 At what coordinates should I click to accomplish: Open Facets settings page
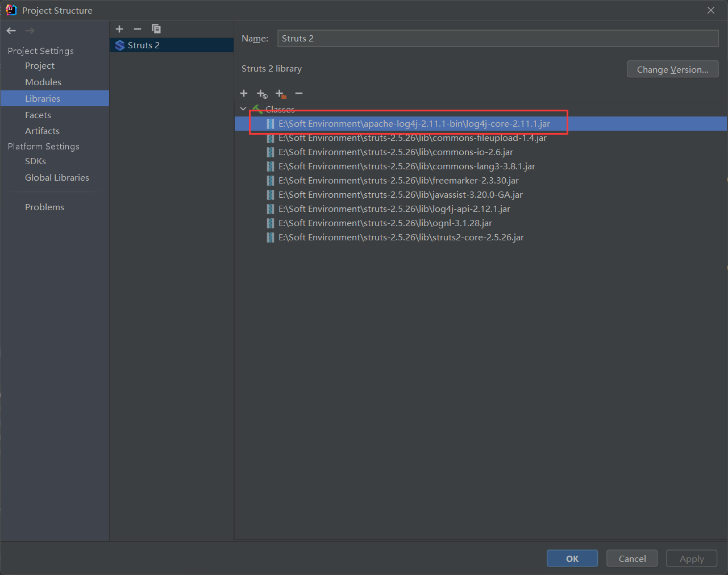(x=38, y=115)
